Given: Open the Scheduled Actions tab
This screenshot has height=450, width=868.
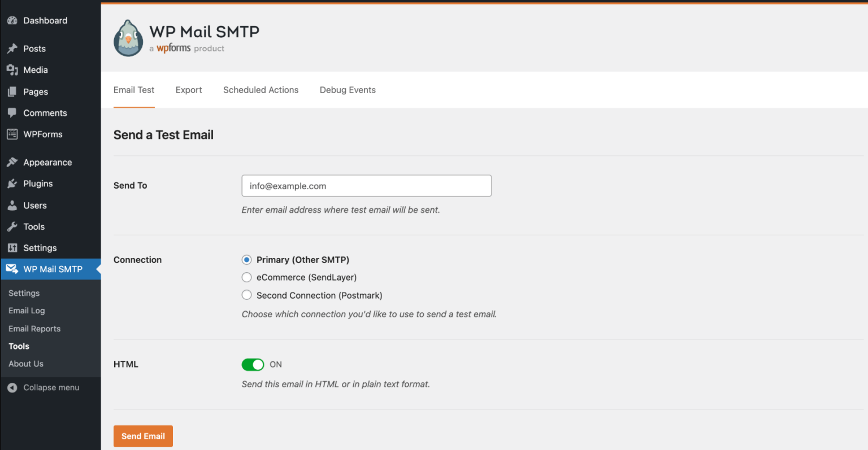Looking at the screenshot, I should pos(261,90).
